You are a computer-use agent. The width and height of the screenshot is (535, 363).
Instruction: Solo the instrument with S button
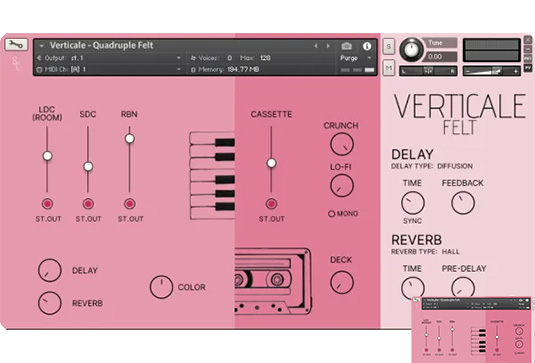(x=389, y=46)
